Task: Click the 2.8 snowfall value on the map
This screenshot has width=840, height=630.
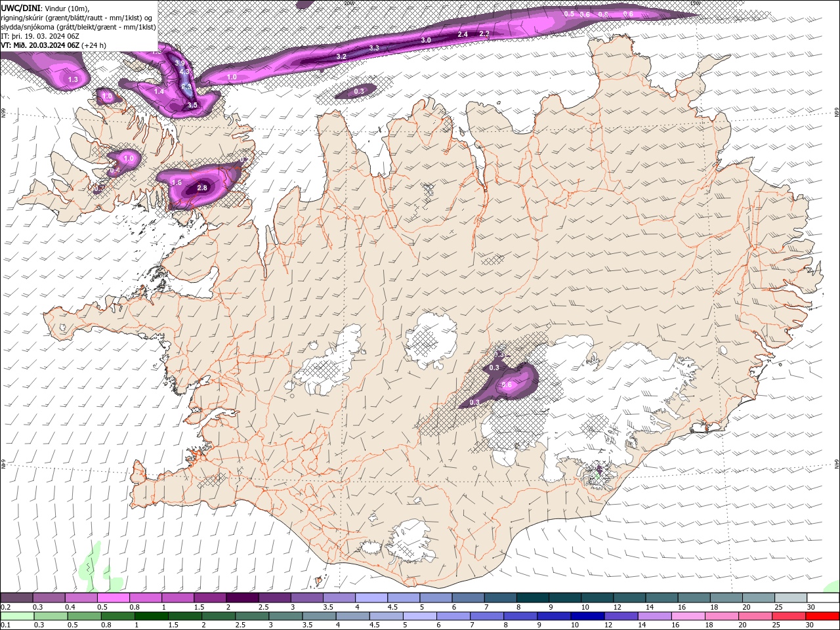Action: tap(202, 188)
